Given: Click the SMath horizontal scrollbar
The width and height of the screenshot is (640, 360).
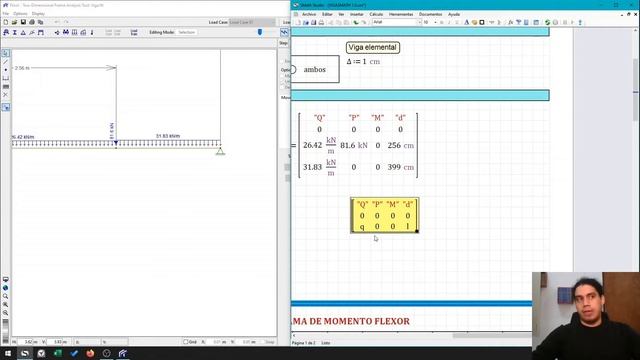Looking at the screenshot, I should [492, 336].
